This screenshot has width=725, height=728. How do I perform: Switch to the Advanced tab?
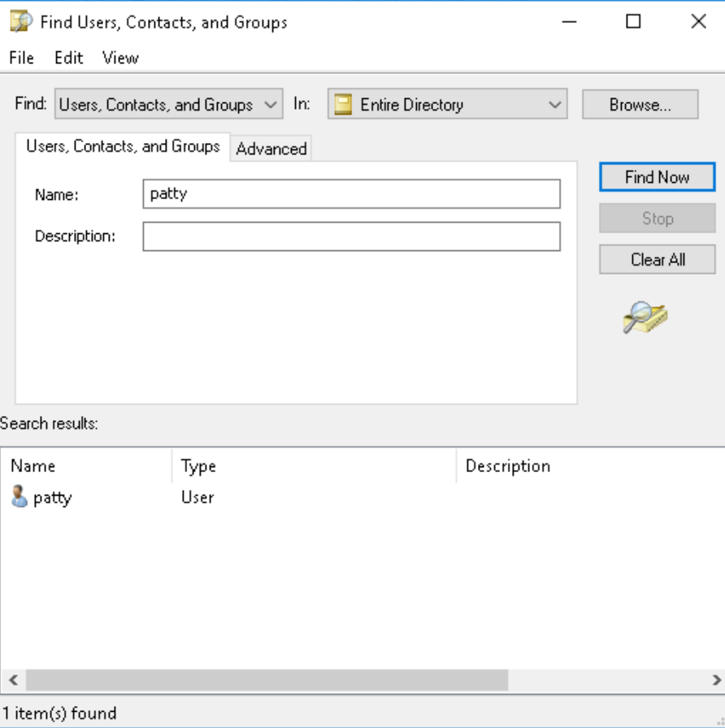271,149
